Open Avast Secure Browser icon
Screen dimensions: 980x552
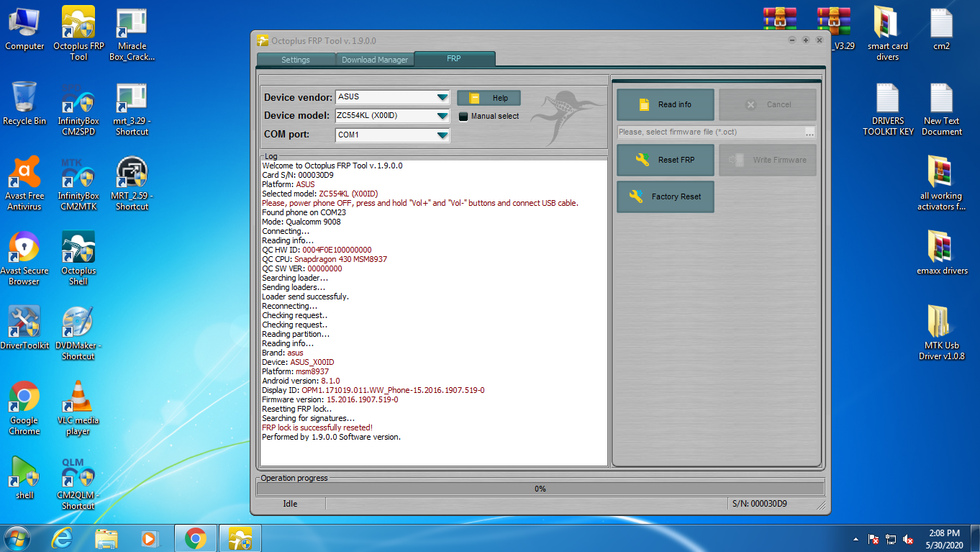(24, 258)
